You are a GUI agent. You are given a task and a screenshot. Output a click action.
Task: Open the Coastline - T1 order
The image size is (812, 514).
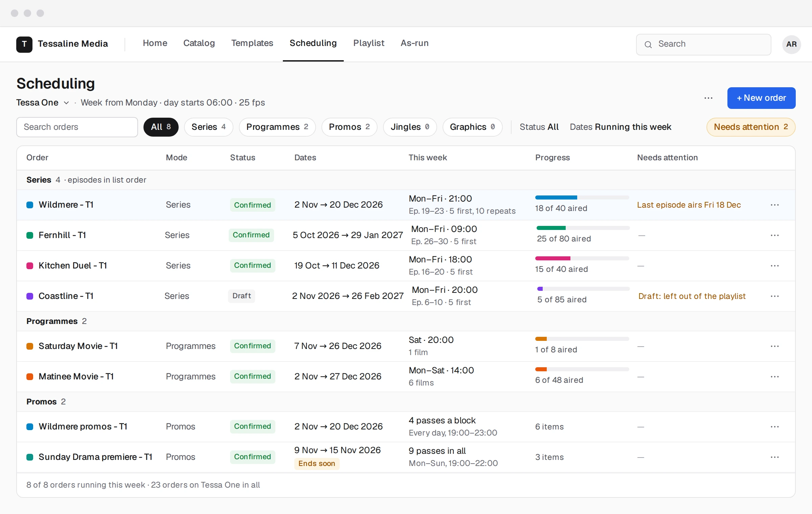point(66,296)
